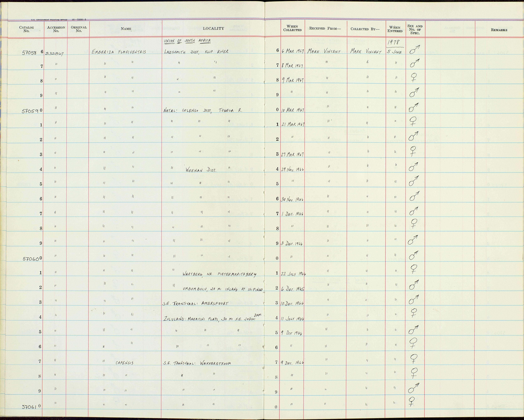The width and height of the screenshot is (524, 420).
Task: Click the 'Remarks' column header
Action: pos(499,30)
